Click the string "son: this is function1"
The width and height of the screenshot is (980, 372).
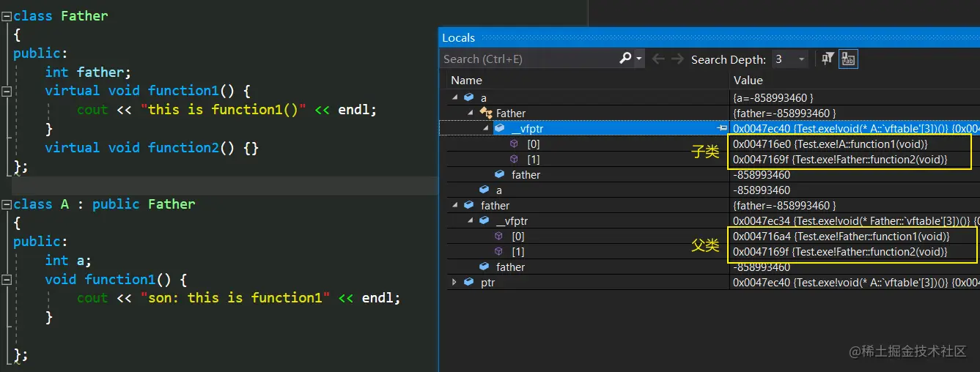(235, 298)
